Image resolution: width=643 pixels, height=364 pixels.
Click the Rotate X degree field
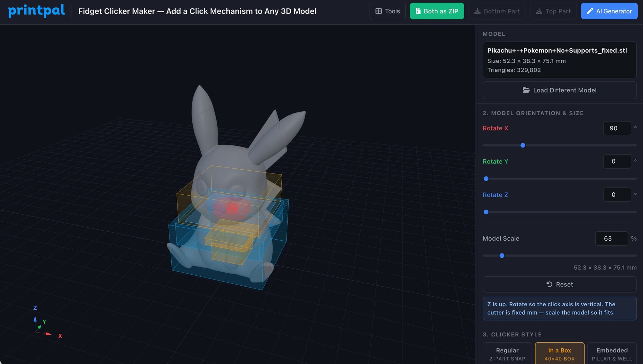click(x=617, y=128)
